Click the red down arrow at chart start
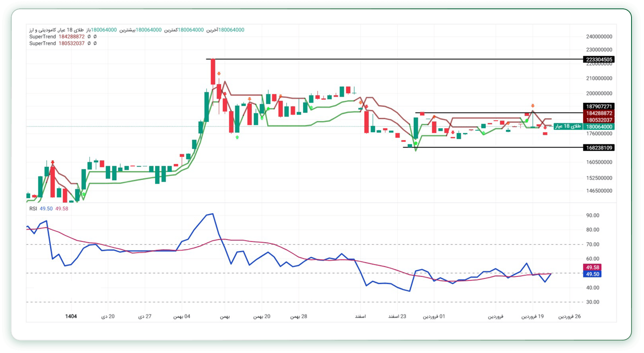Viewport: 644px width, 353px height. point(53,162)
